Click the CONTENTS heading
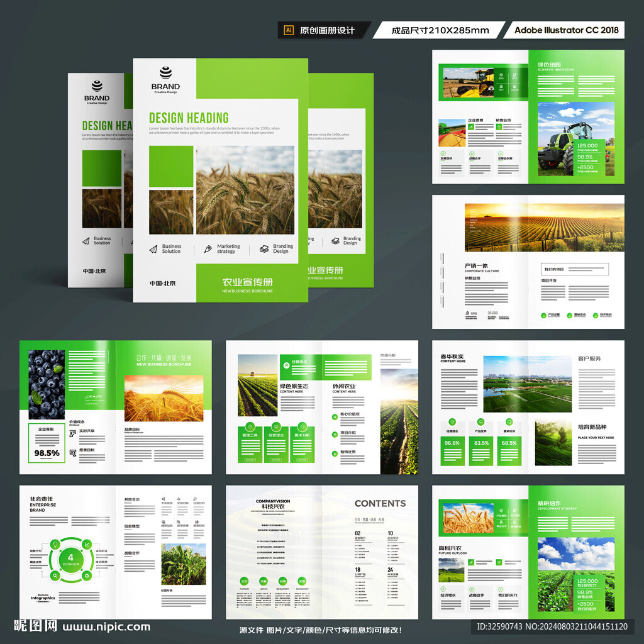 (x=380, y=504)
